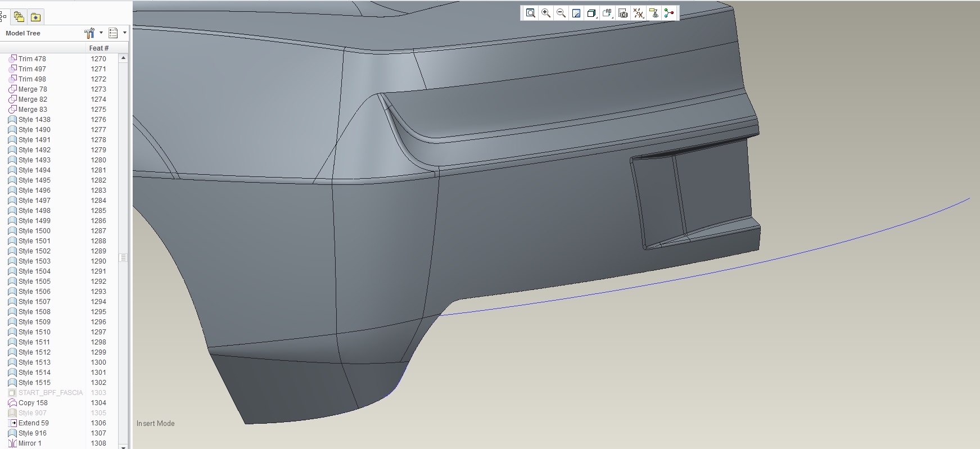Select the Style 1501 feature

pyautogui.click(x=34, y=241)
